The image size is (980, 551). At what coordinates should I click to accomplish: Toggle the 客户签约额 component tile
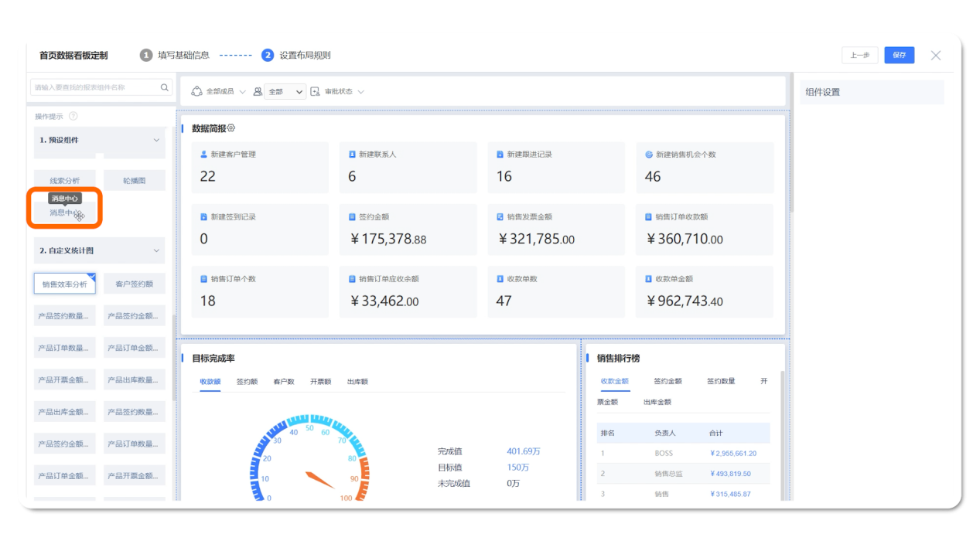[134, 284]
